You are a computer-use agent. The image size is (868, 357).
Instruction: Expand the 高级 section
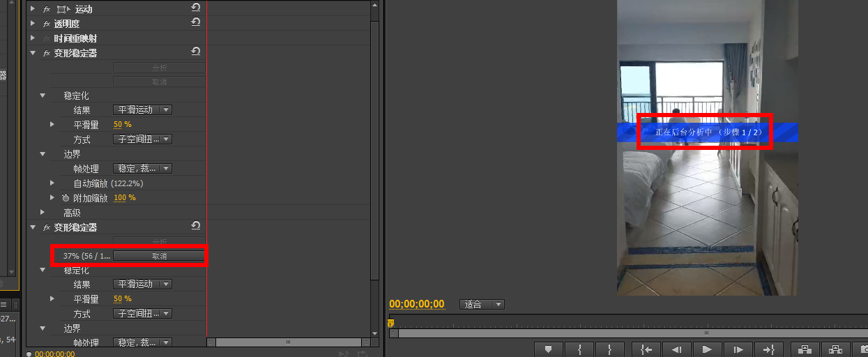43,212
